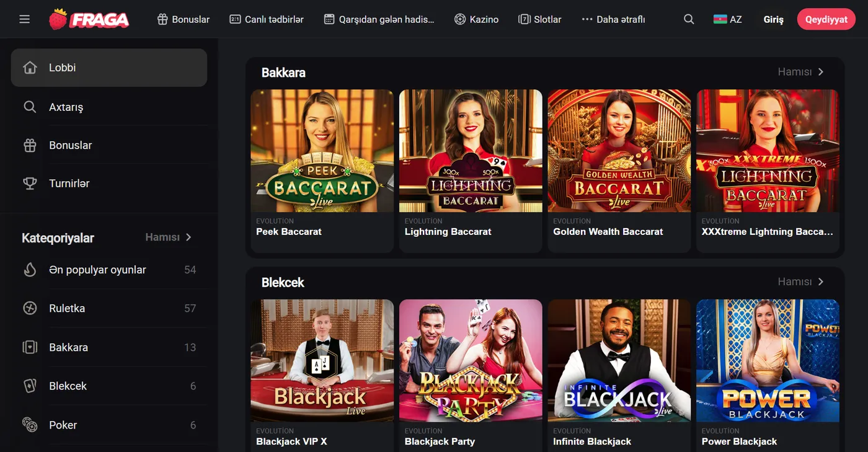Open the AZ language selector
The height and width of the screenshot is (452, 868).
pos(728,19)
